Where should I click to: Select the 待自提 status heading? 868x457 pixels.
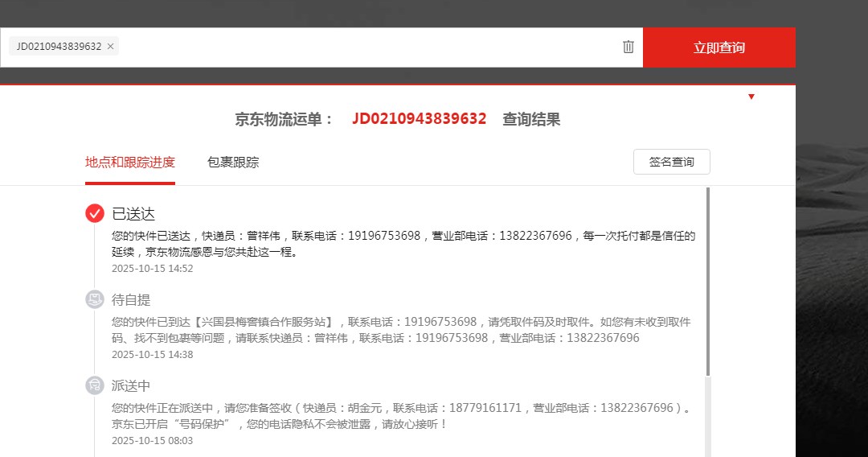point(131,300)
